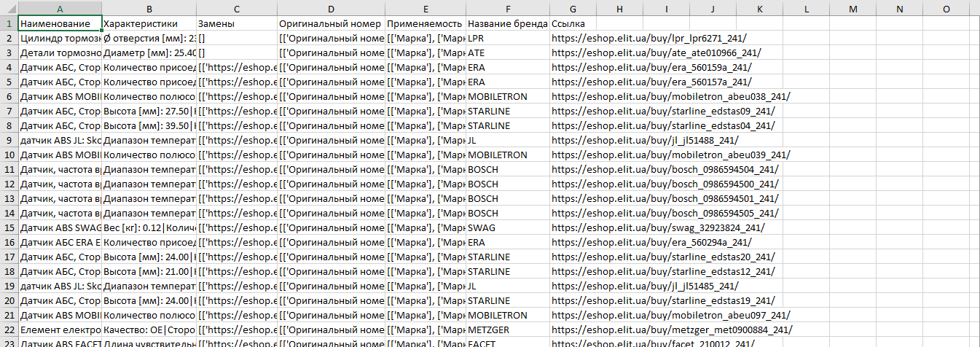The width and height of the screenshot is (980, 347).
Task: Select column L header
Action: pyautogui.click(x=806, y=8)
